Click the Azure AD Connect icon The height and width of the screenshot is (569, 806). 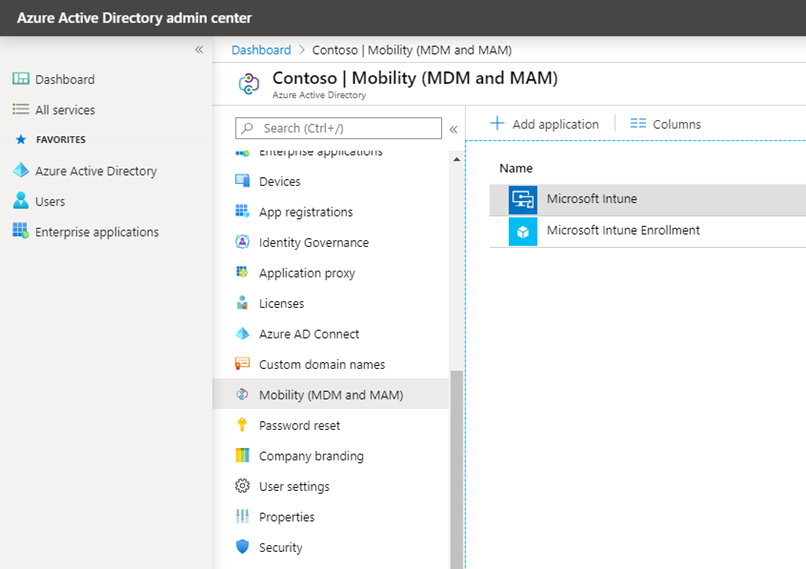pos(242,333)
